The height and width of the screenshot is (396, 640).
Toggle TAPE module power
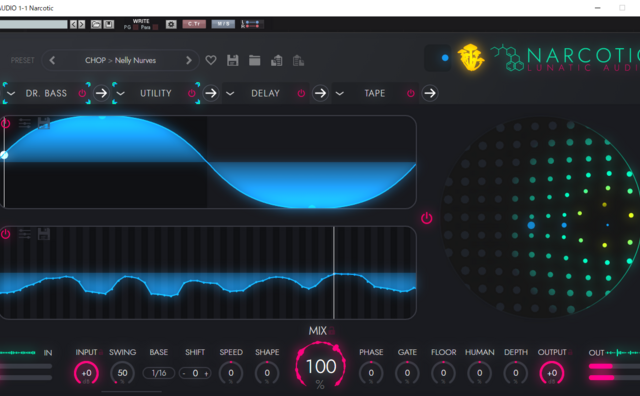(411, 93)
